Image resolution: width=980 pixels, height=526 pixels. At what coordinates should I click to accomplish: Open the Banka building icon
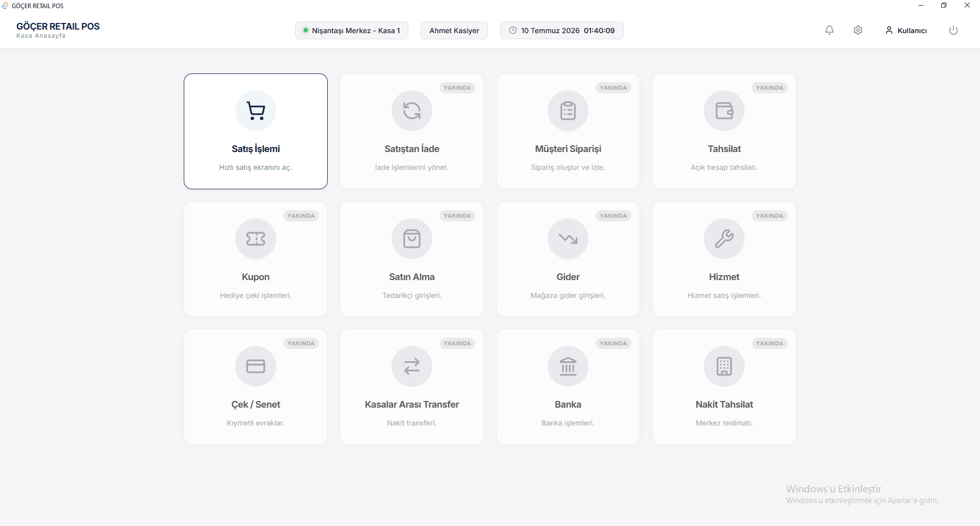[x=568, y=366]
